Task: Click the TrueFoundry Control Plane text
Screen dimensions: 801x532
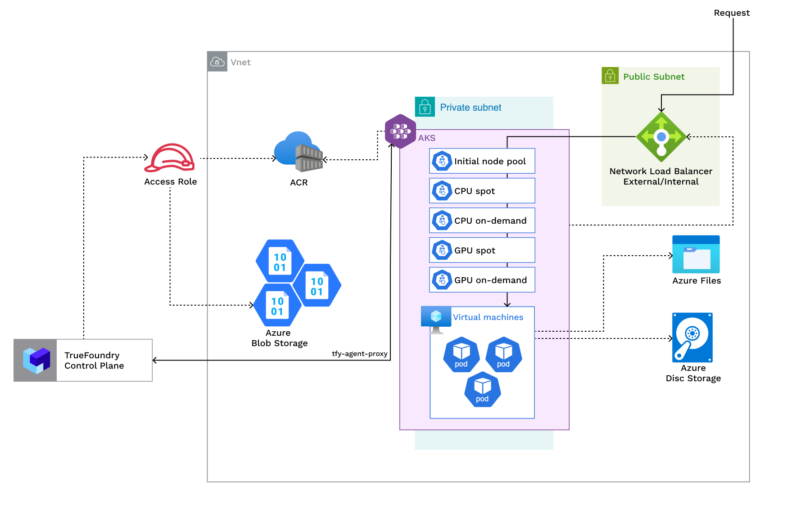Action: point(94,361)
